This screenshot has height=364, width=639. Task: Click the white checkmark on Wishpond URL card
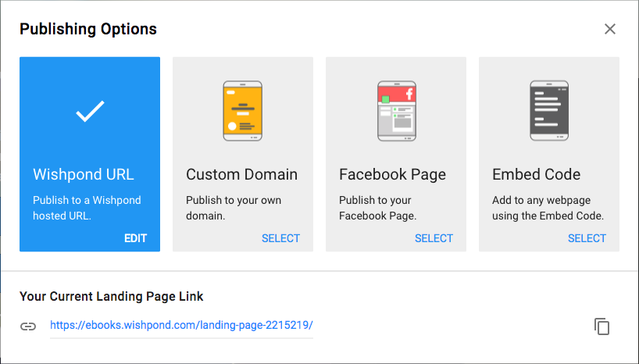tap(90, 111)
